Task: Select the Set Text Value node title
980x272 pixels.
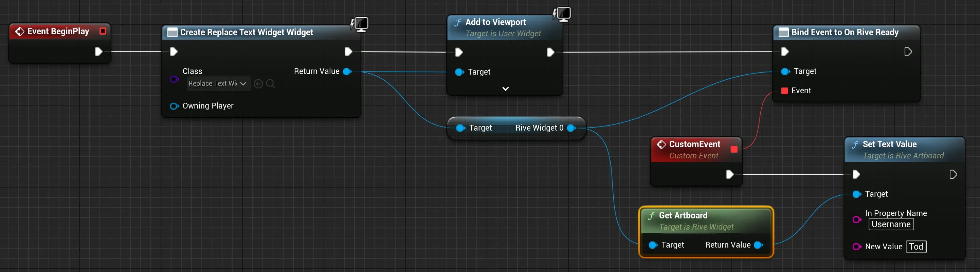Action: click(889, 144)
